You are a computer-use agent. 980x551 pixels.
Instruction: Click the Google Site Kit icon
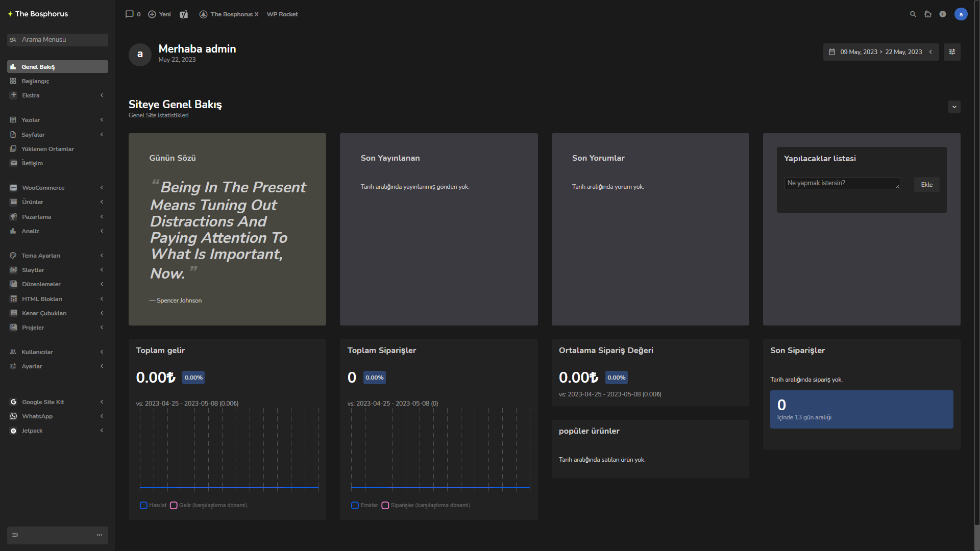point(13,402)
